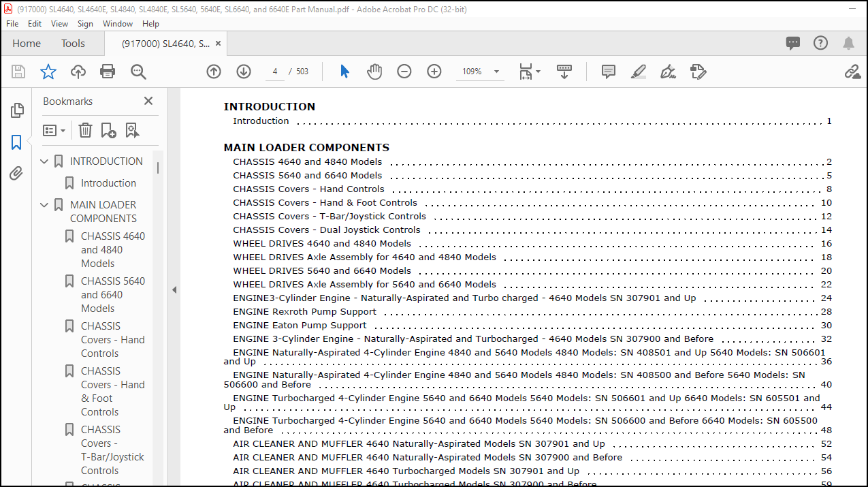Open the File menu

12,23
